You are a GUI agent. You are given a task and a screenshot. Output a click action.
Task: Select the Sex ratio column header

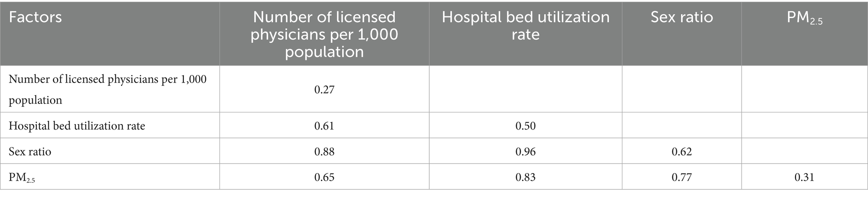click(x=682, y=18)
